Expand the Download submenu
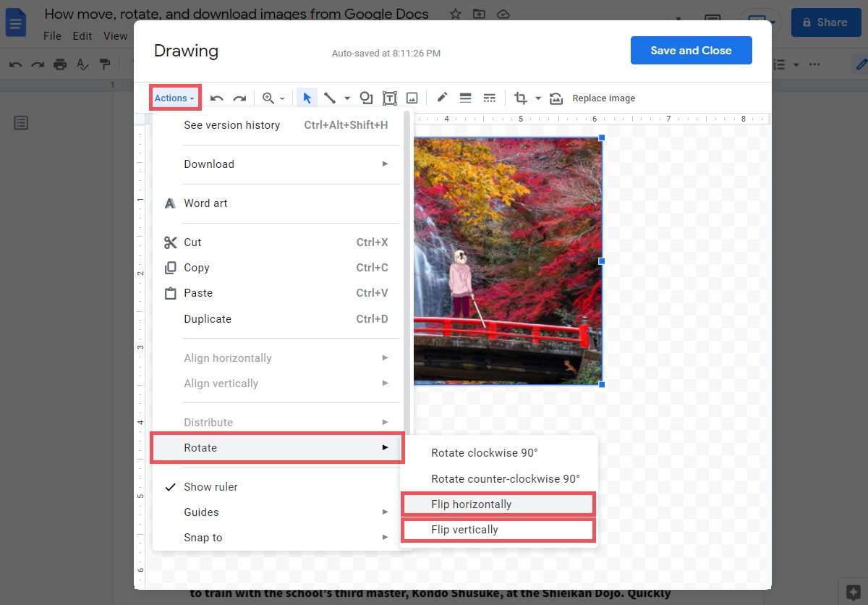Viewport: 868px width, 605px height. (x=209, y=164)
